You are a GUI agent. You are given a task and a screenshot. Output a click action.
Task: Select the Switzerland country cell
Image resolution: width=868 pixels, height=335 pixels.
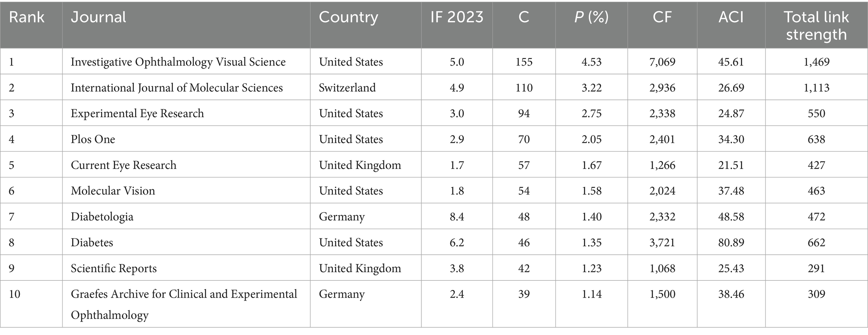pyautogui.click(x=347, y=87)
